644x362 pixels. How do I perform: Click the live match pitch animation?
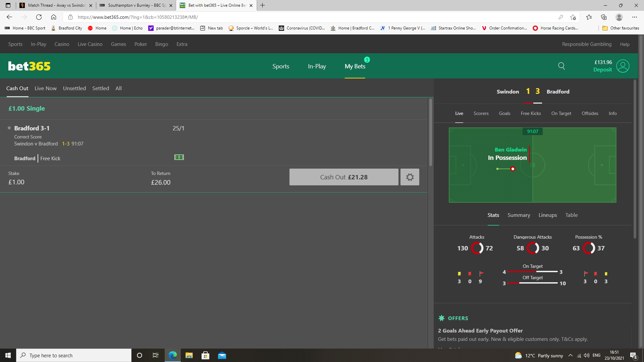point(532,165)
